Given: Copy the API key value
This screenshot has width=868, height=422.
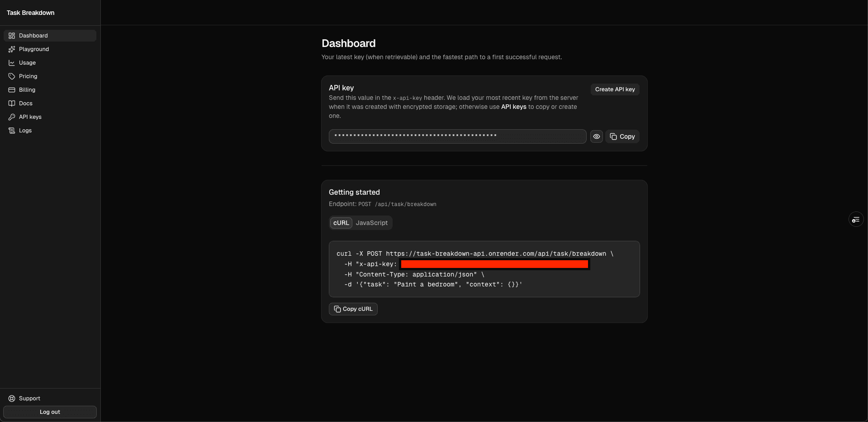Looking at the screenshot, I should 622,136.
